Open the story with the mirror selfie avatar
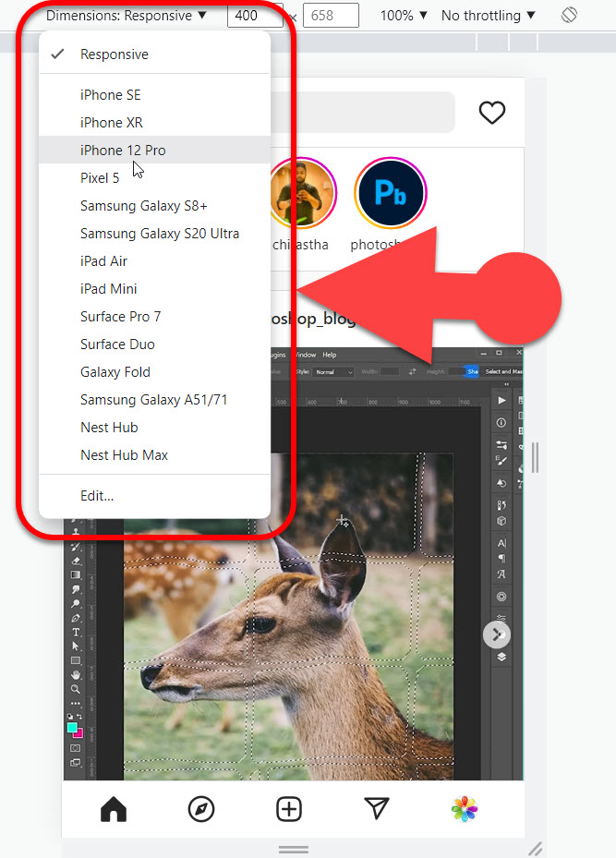Screen dimensions: 616x858 pyautogui.click(x=303, y=193)
